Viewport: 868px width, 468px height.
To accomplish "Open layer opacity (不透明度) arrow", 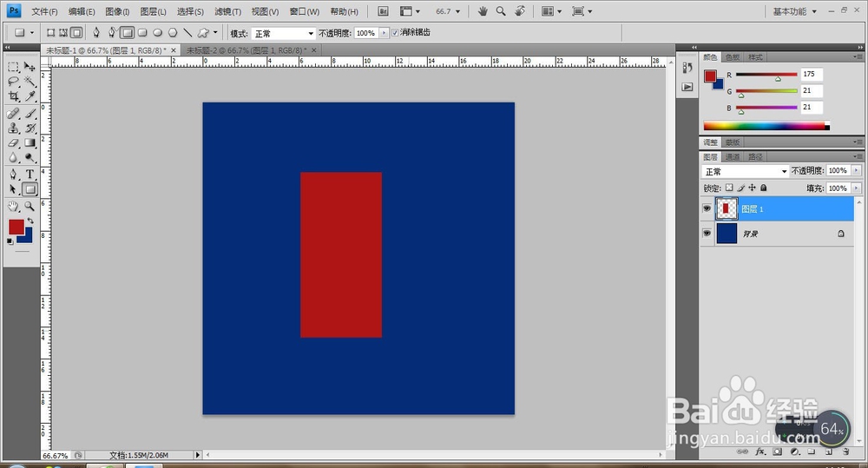I will (857, 170).
